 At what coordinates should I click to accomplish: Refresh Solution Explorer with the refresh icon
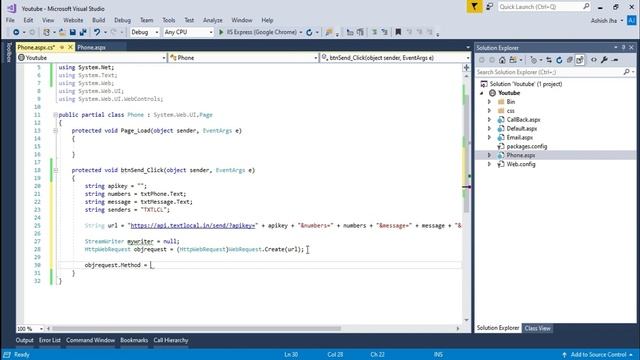(559, 60)
